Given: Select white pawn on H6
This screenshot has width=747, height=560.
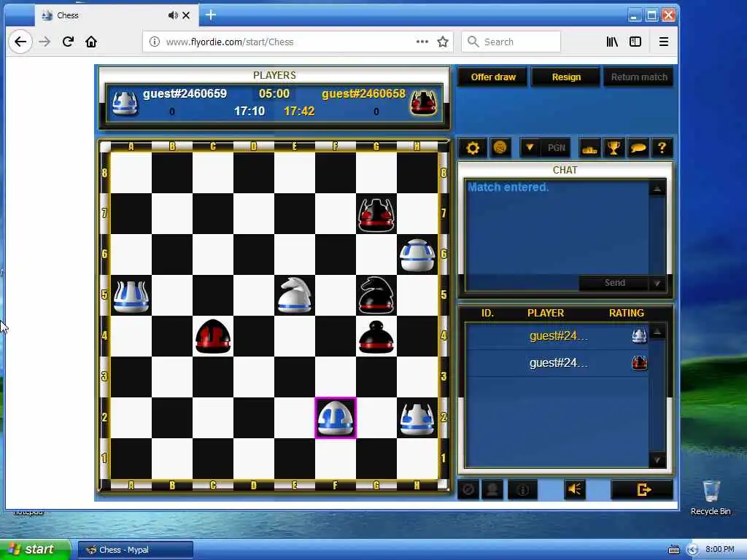Looking at the screenshot, I should point(417,255).
